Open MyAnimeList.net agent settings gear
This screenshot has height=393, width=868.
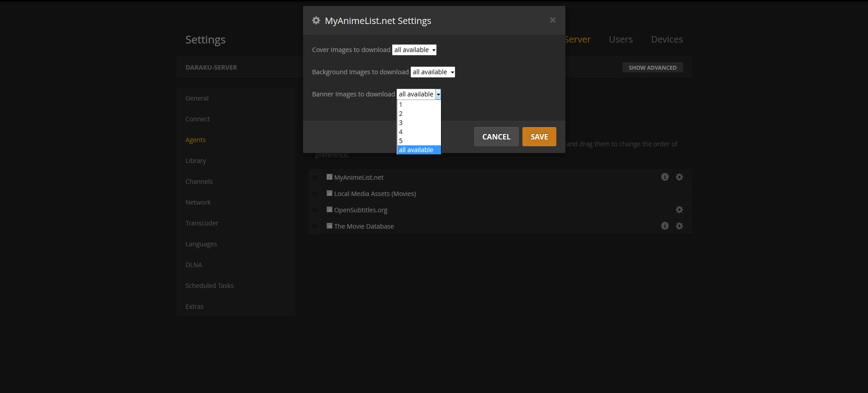(x=679, y=177)
